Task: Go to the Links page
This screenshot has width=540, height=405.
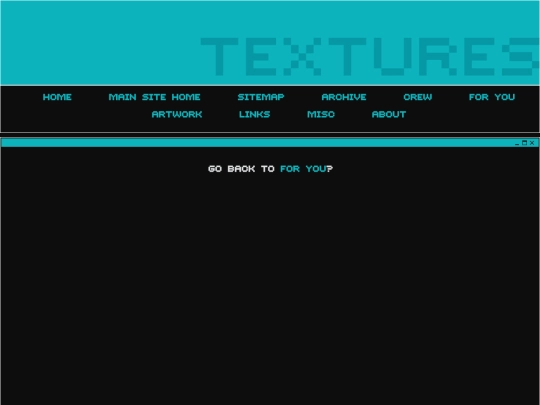Action: coord(255,114)
